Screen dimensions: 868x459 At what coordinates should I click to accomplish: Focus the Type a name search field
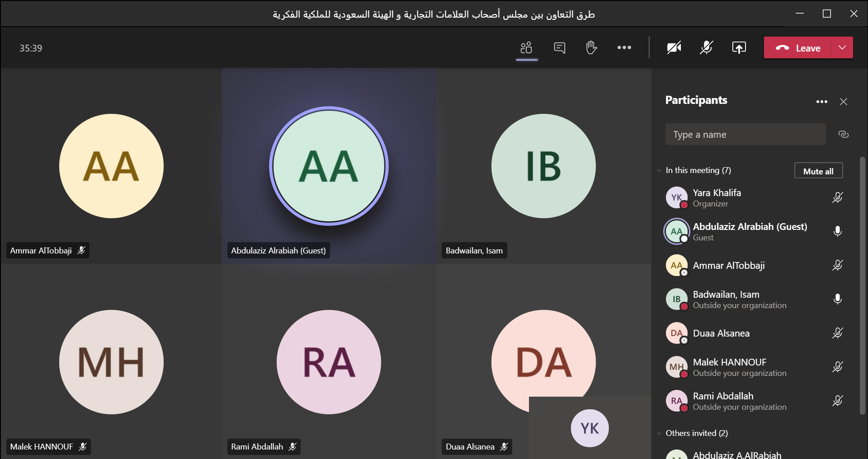[x=745, y=134]
